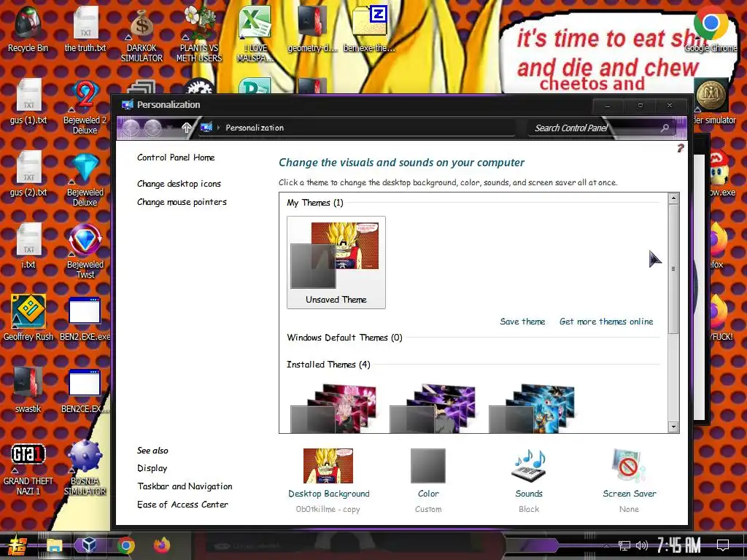Show hidden tray icons arrow
The image size is (747, 560).
(x=606, y=545)
